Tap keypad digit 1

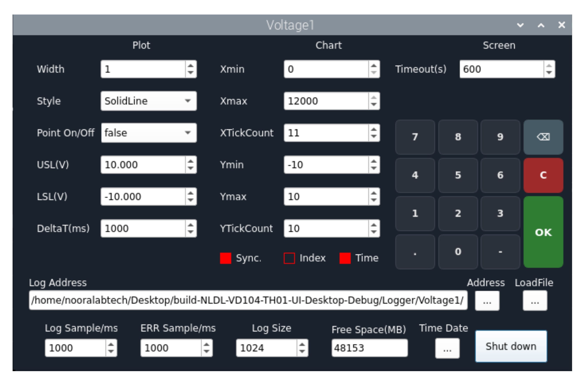pos(415,214)
